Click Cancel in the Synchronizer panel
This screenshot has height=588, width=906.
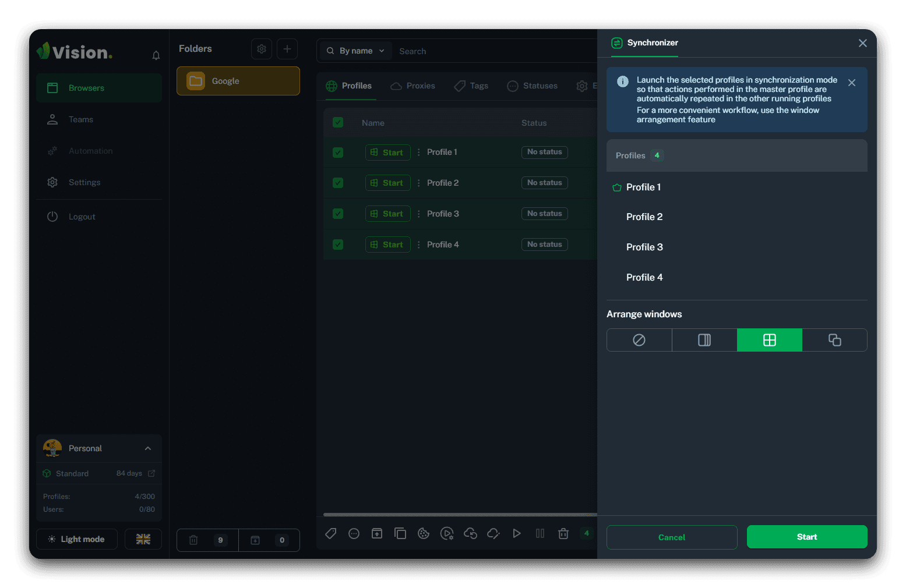pyautogui.click(x=671, y=537)
